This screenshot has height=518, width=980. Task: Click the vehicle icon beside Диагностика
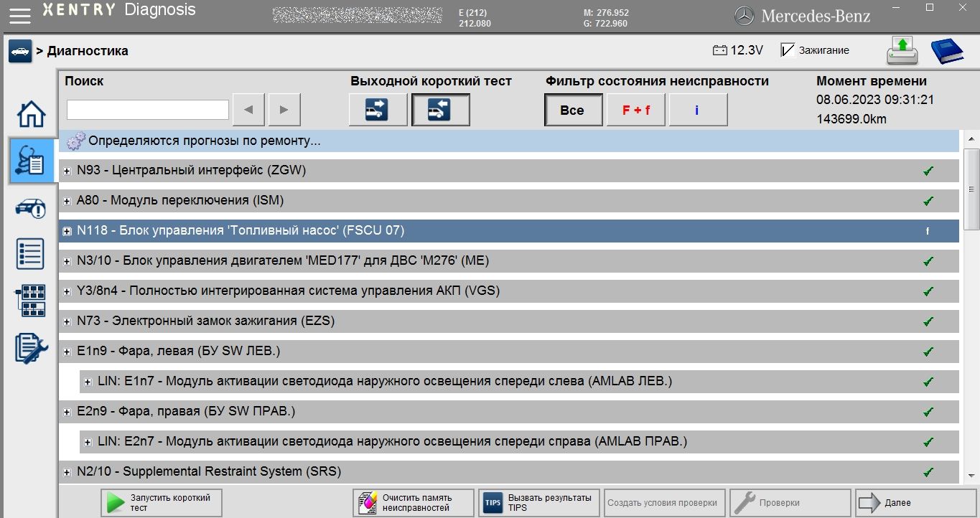[20, 51]
